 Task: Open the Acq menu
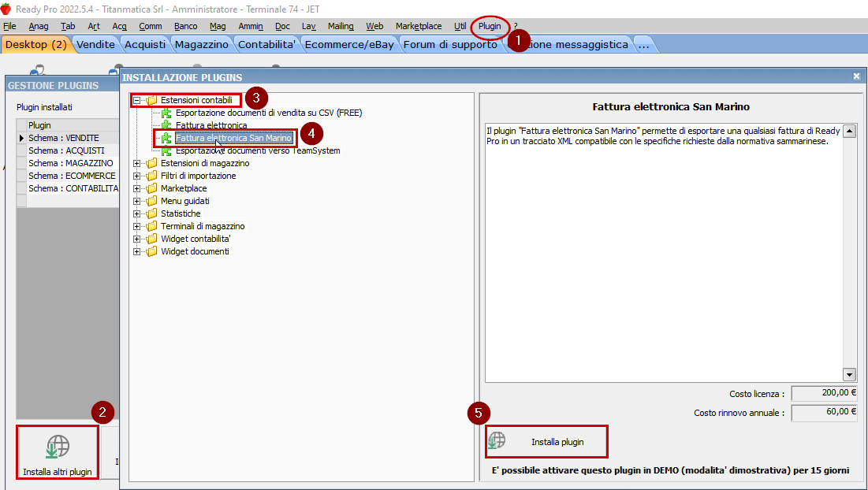point(120,26)
